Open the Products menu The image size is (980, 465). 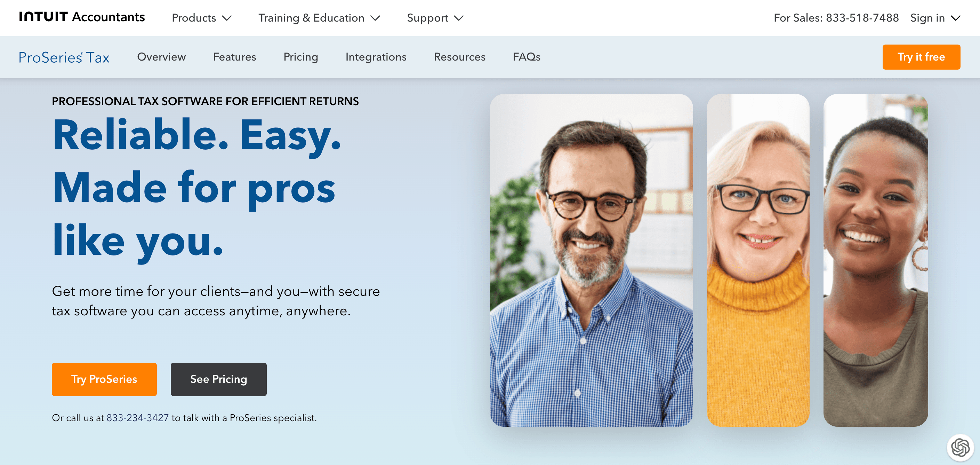[202, 18]
